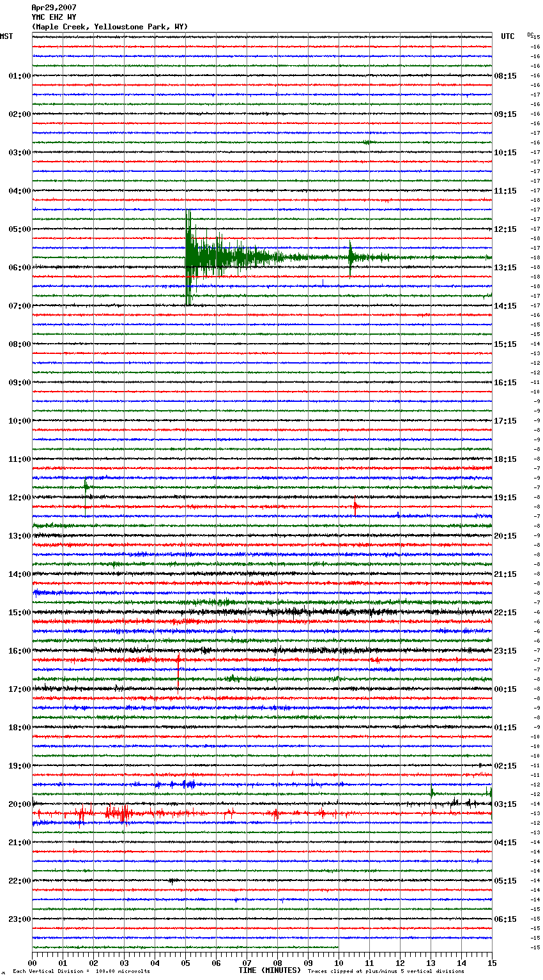
Task: Click the "03:00" MST hour label
Action: (20, 153)
